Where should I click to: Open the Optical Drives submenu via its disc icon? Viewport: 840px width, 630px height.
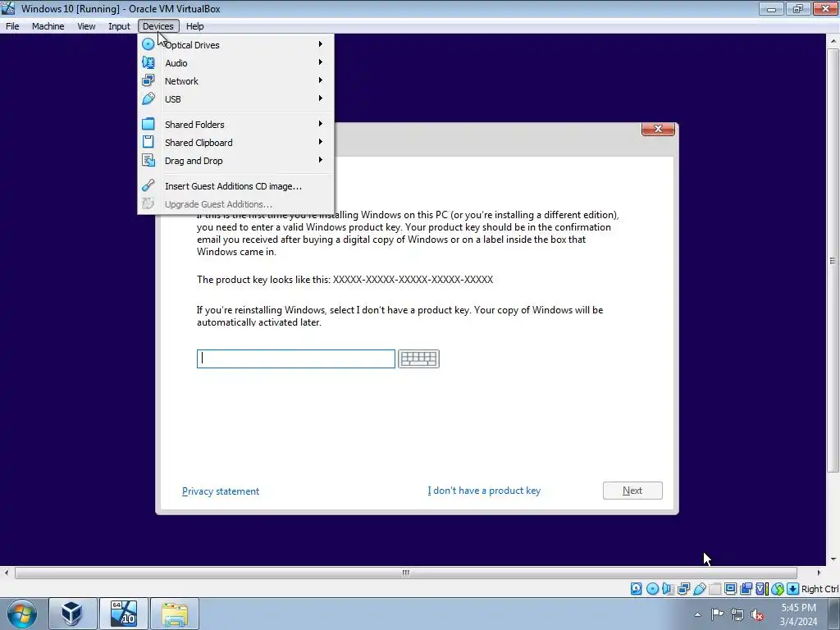[148, 44]
